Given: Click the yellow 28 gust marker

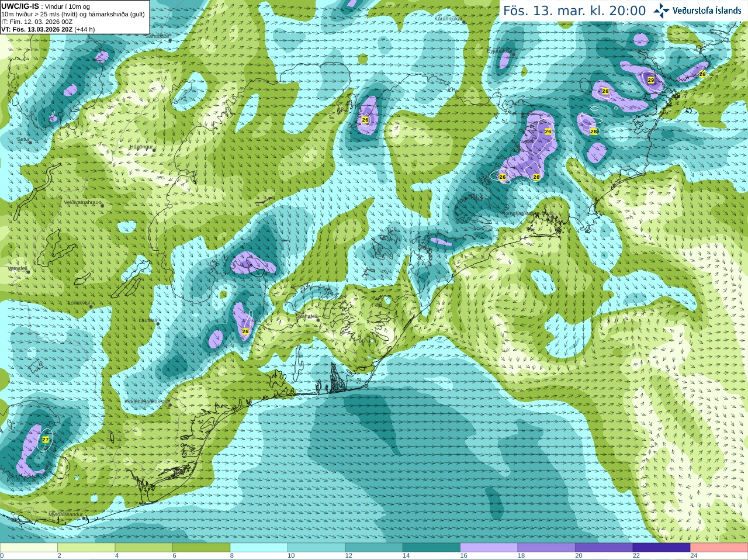Looking at the screenshot, I should tap(594, 132).
